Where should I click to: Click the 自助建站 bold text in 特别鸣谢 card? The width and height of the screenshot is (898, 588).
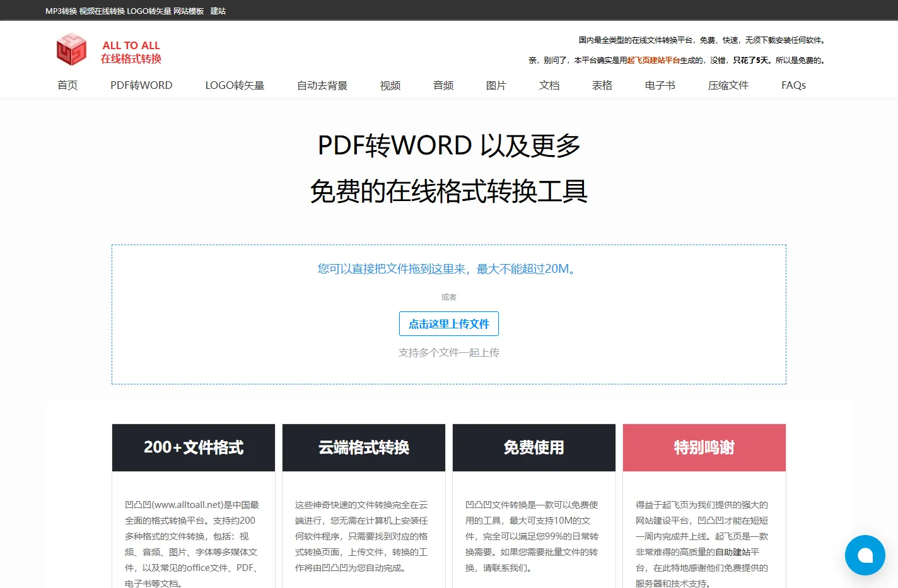(x=733, y=552)
